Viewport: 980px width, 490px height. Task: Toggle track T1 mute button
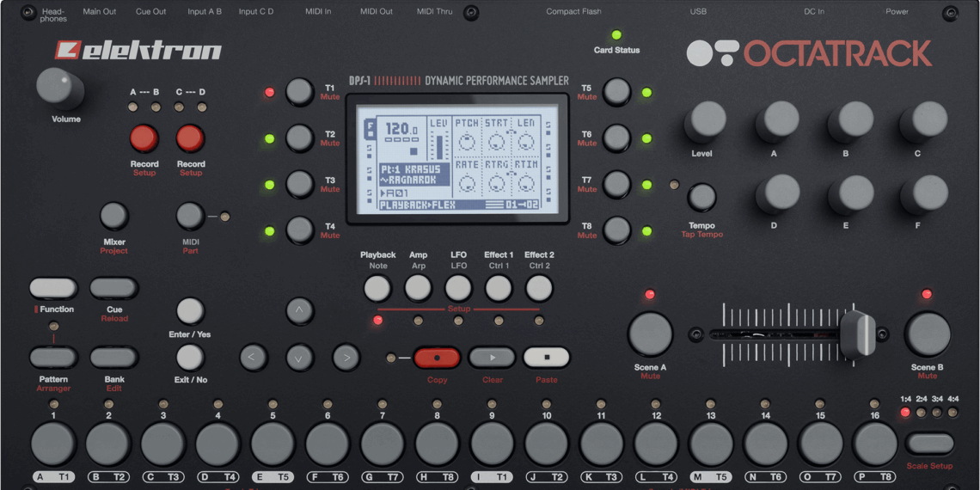tap(299, 92)
